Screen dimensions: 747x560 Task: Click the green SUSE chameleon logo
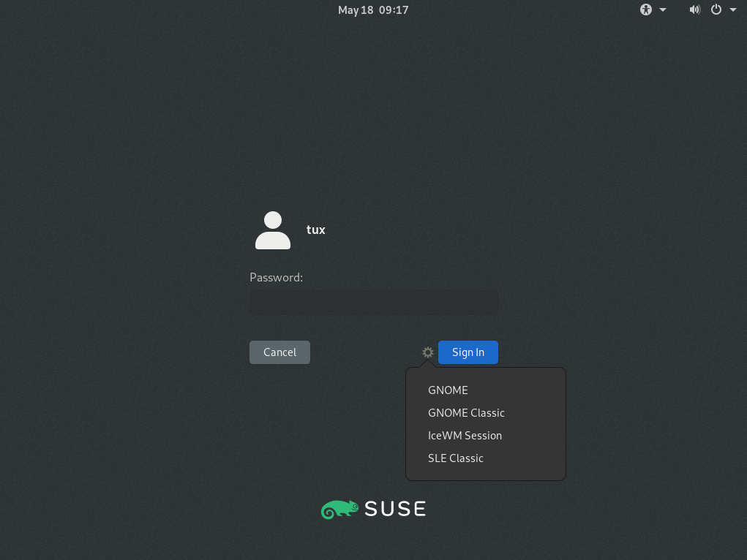[339, 510]
